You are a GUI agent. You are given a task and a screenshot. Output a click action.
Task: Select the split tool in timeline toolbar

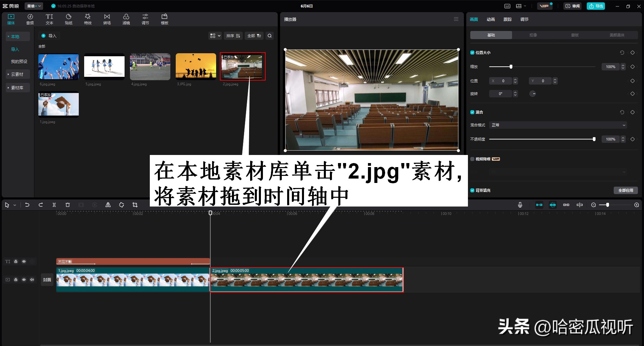(x=54, y=205)
